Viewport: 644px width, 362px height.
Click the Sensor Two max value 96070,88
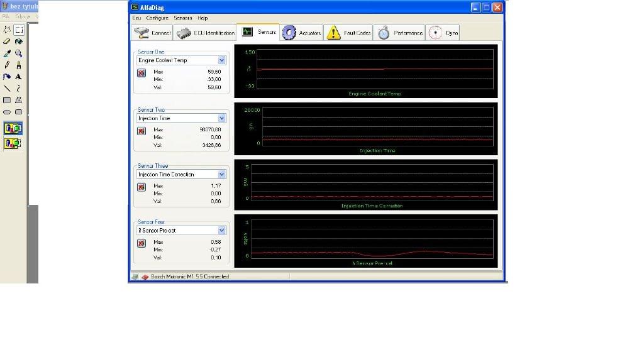210,129
